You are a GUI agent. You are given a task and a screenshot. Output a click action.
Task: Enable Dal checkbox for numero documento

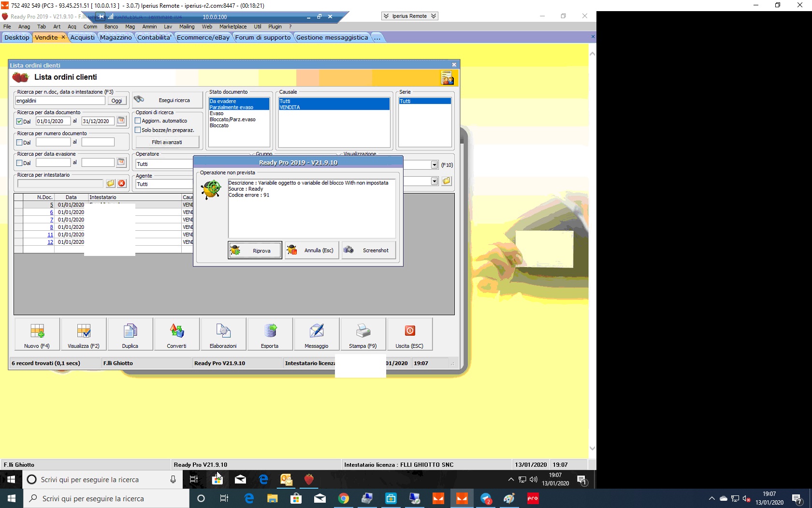click(19, 142)
